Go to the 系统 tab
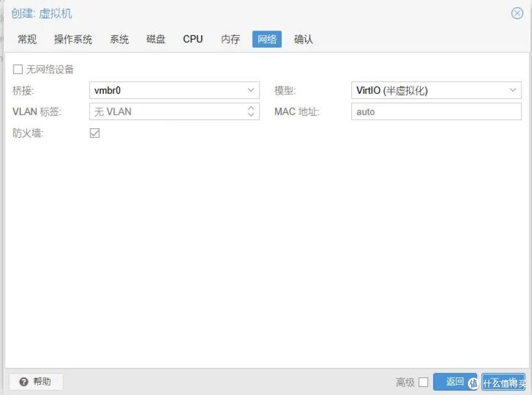 point(119,39)
